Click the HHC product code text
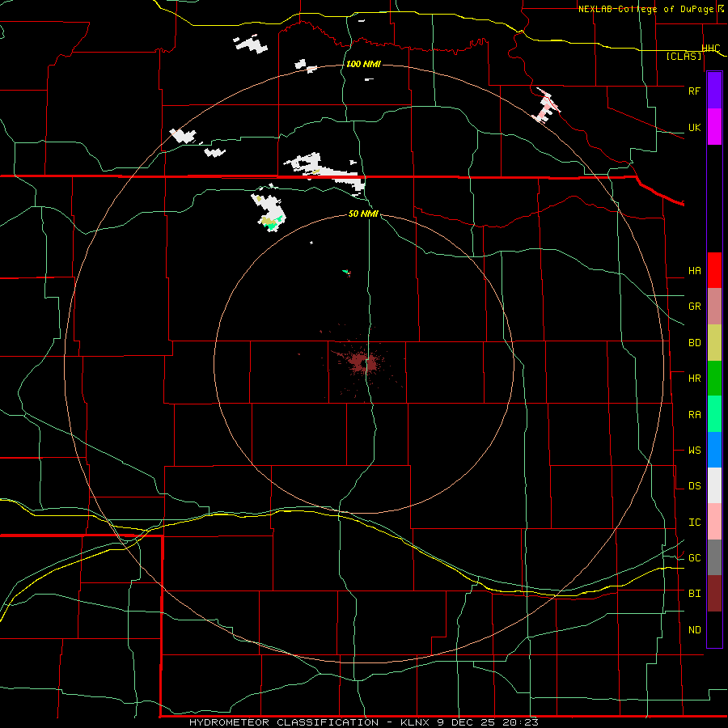 tap(711, 49)
